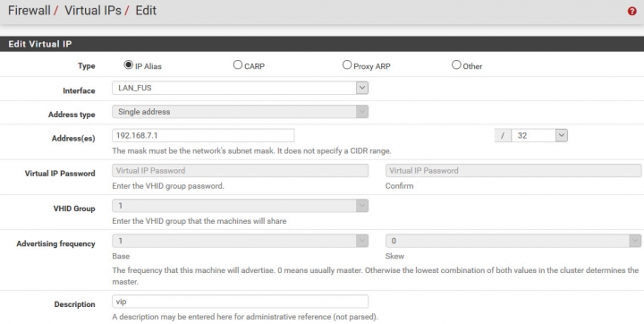Expand the Advertising frequency Base dropdown

pos(240,241)
